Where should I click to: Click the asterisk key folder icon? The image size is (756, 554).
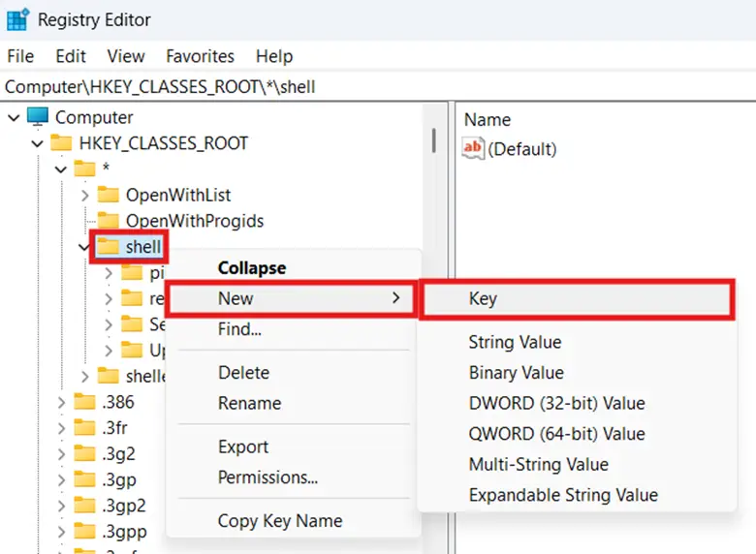[x=85, y=169]
